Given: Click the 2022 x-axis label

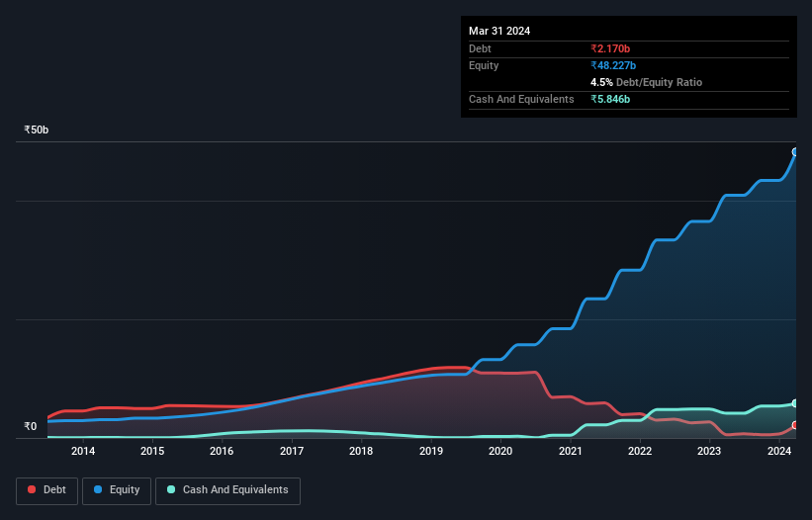Looking at the screenshot, I should click(640, 451).
